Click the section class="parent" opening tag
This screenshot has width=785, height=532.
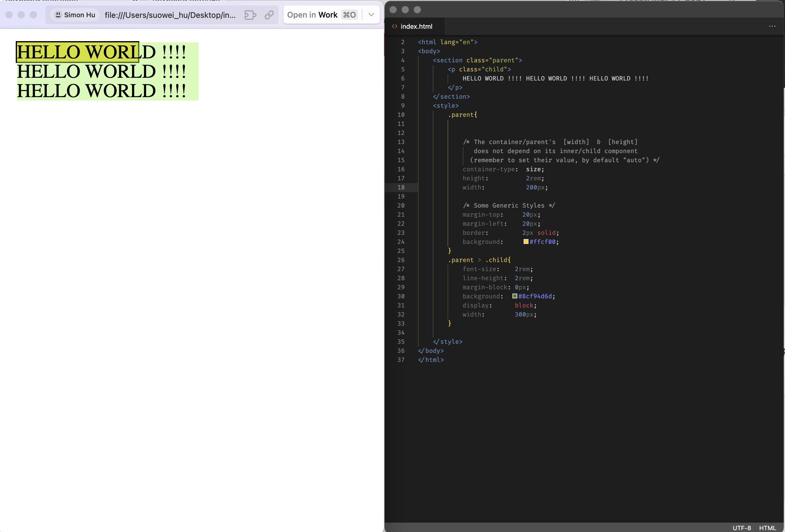click(478, 60)
